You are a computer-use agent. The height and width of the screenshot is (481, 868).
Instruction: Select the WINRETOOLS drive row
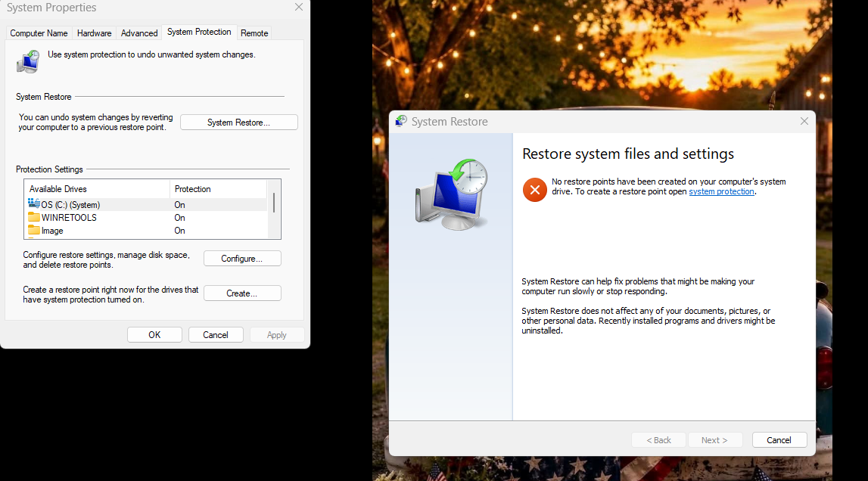[x=146, y=218]
